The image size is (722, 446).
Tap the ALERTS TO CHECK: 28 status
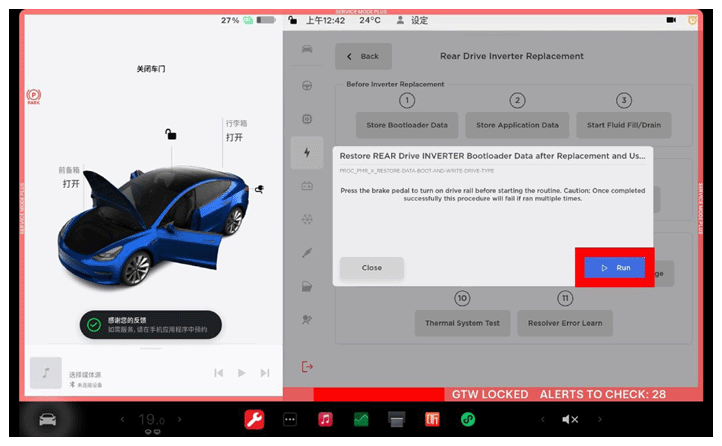click(603, 394)
